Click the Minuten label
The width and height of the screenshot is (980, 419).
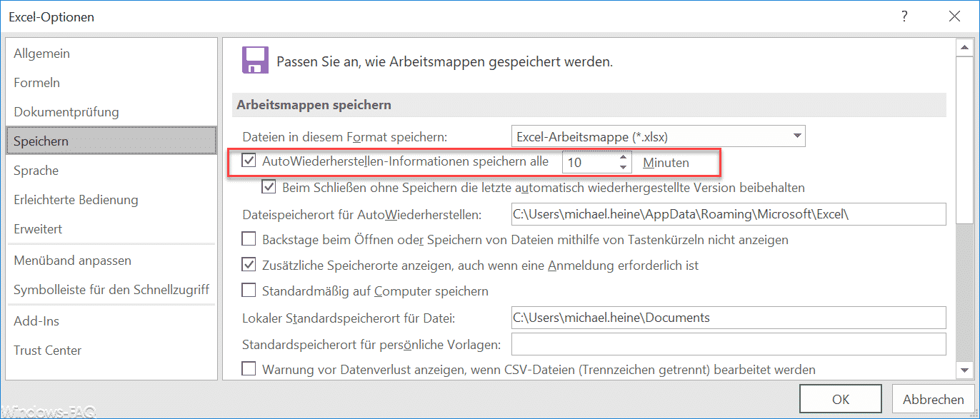click(x=666, y=163)
